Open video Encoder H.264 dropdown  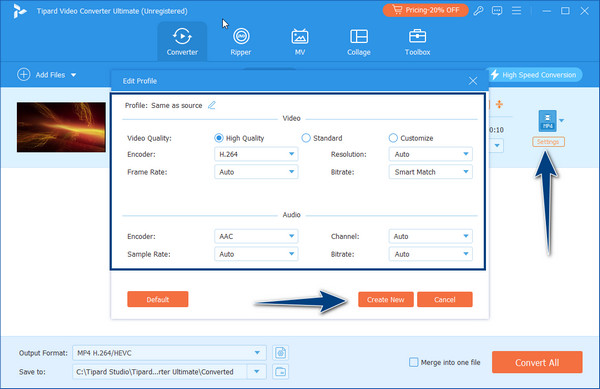[x=256, y=154]
